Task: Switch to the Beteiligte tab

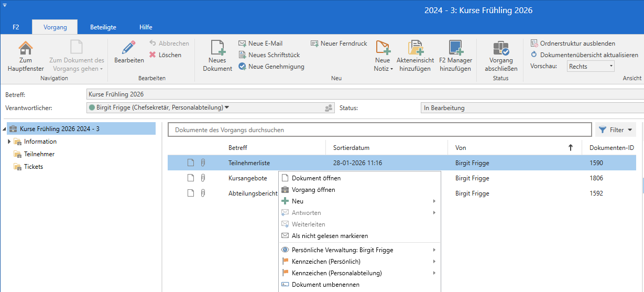Action: pos(103,27)
